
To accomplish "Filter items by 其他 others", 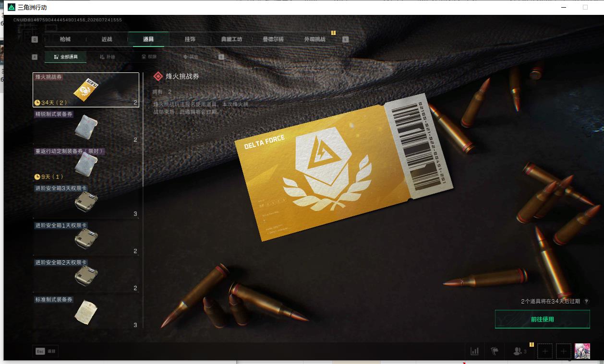I will pyautogui.click(x=191, y=57).
